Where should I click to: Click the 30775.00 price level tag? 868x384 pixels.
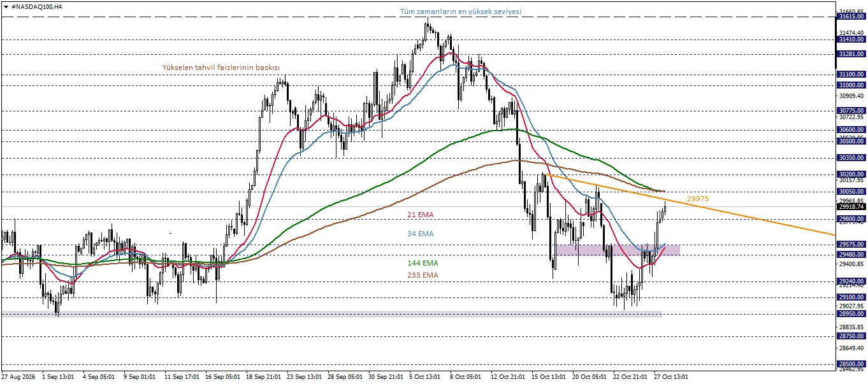point(851,111)
